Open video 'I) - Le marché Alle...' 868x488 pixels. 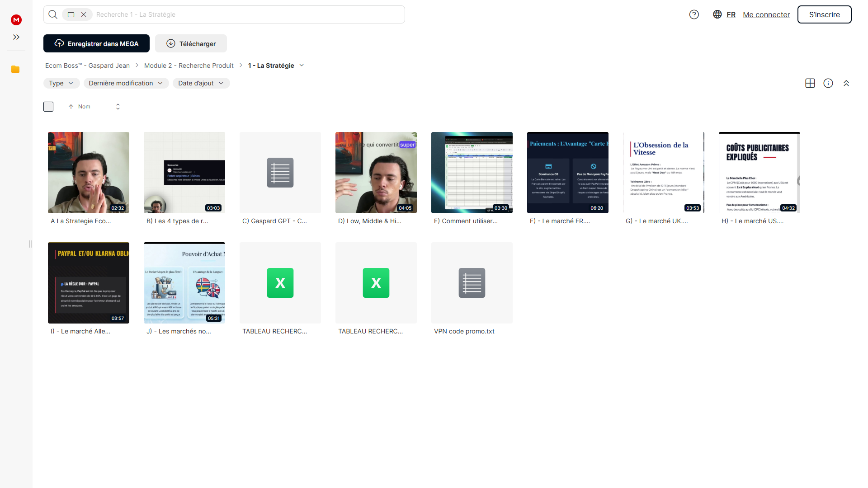pyautogui.click(x=89, y=283)
